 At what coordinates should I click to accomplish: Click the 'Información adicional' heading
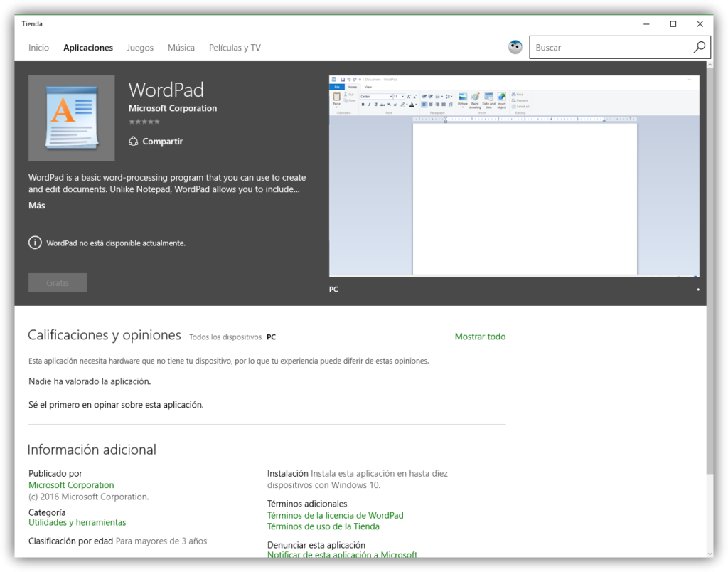pos(92,450)
